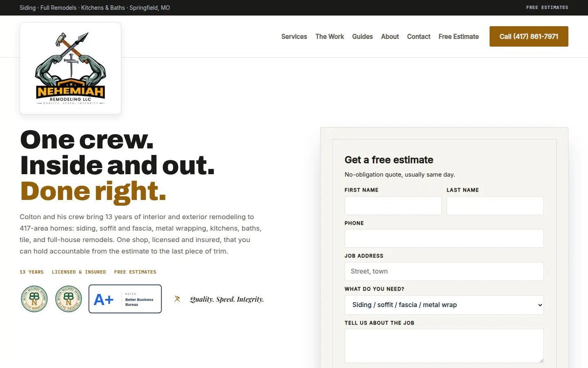The width and height of the screenshot is (588, 368).
Task: Click the Elite Remodeler badge
Action: [34, 299]
